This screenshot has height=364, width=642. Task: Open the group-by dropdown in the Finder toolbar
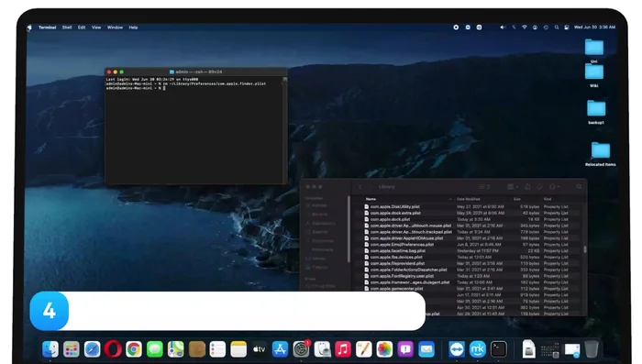(513, 187)
